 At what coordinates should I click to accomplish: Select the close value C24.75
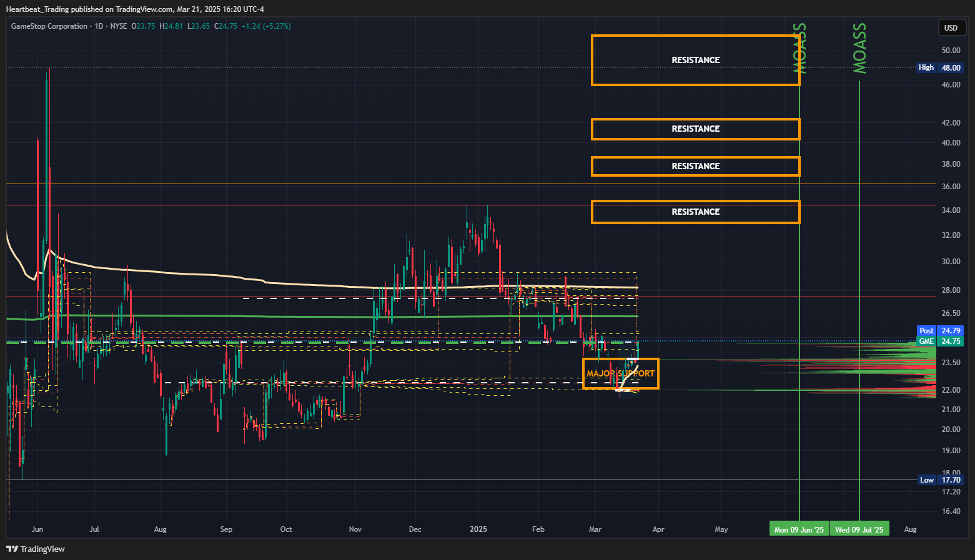click(225, 26)
